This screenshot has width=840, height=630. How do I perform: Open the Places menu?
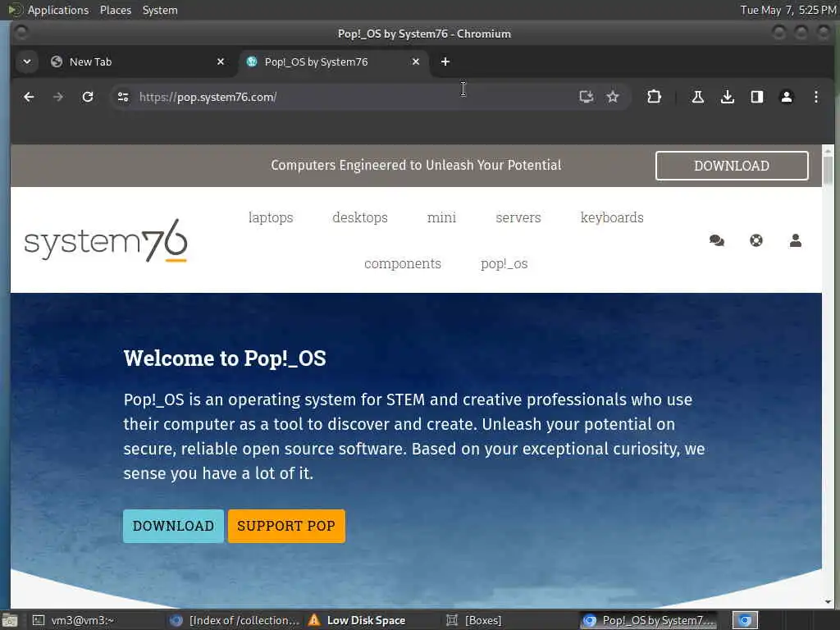(x=116, y=10)
